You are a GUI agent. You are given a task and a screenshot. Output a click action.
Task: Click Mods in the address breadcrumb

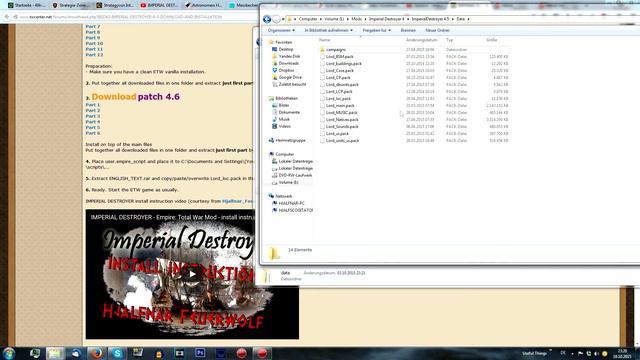coord(356,19)
